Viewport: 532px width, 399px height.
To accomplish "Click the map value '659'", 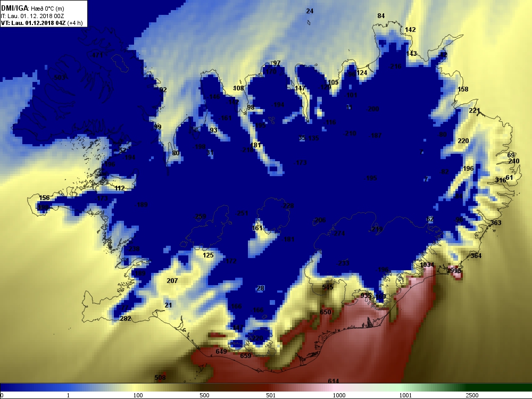I will pos(246,356).
